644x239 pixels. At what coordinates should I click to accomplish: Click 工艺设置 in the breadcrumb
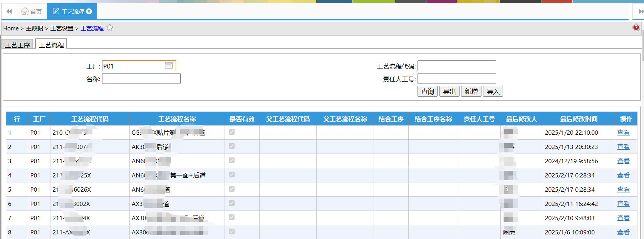pos(62,28)
